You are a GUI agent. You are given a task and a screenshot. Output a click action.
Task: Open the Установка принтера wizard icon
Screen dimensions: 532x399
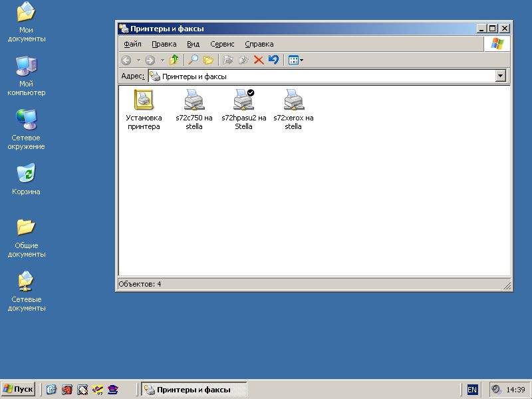tap(144, 100)
